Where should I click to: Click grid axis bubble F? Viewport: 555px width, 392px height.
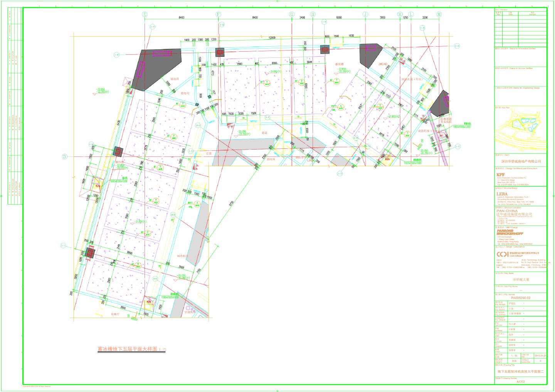click(x=219, y=14)
